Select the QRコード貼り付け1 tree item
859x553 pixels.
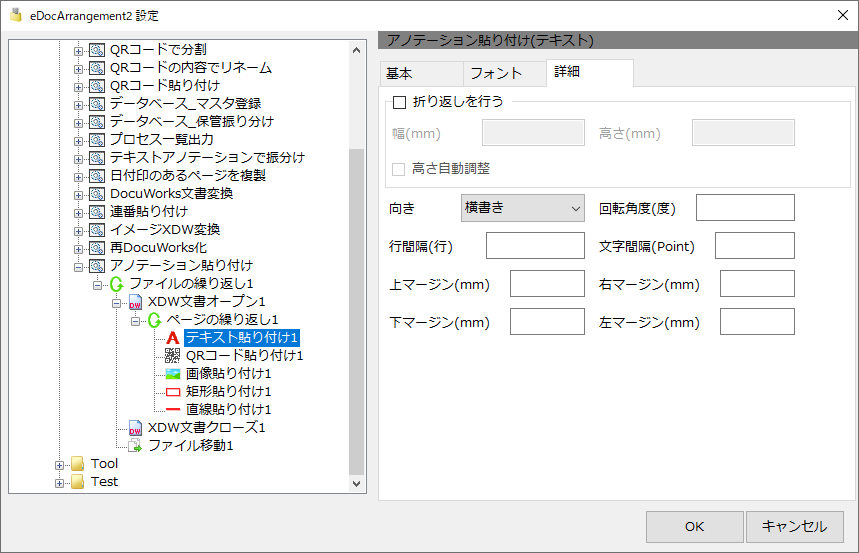pos(244,356)
